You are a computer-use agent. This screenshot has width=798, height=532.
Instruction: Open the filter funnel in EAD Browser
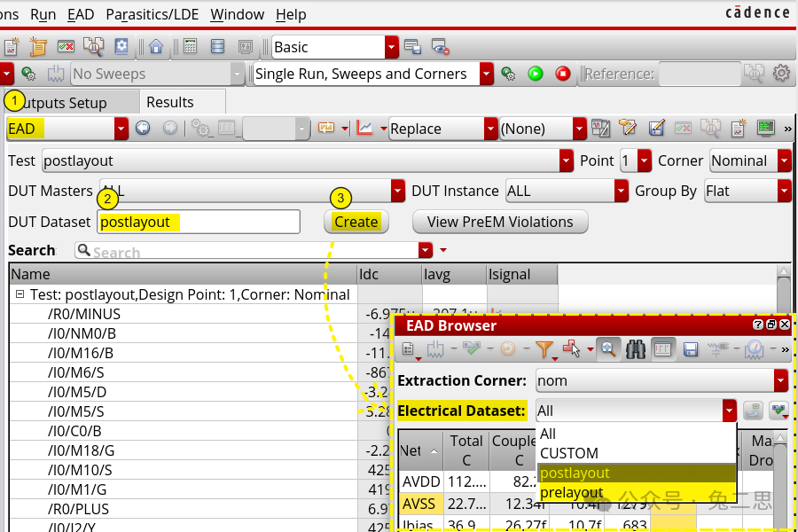pyautogui.click(x=544, y=349)
